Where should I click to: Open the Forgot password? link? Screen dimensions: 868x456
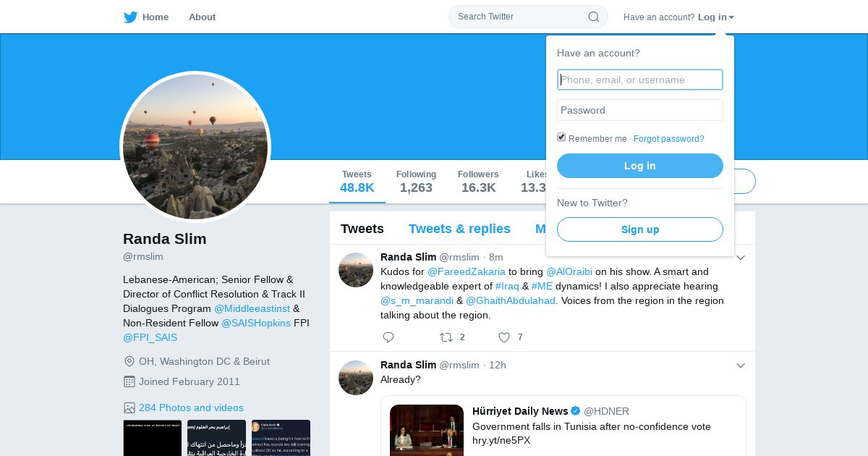click(x=669, y=139)
